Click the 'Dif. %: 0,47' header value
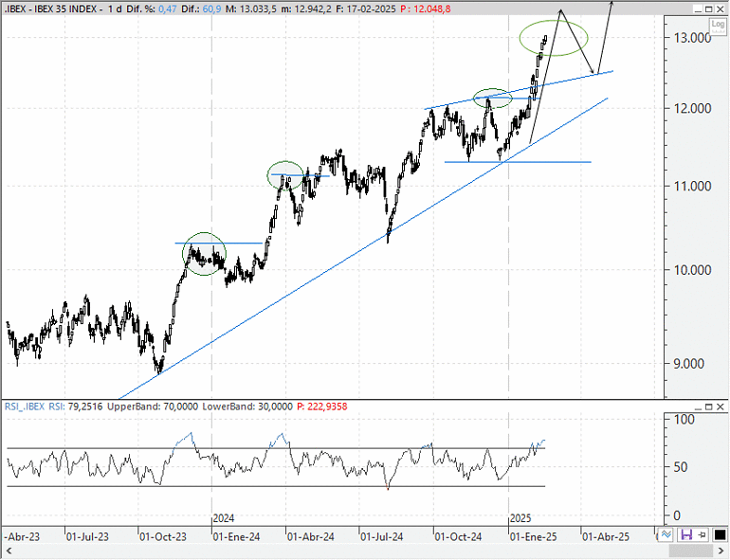This screenshot has width=730, height=560. [152, 9]
